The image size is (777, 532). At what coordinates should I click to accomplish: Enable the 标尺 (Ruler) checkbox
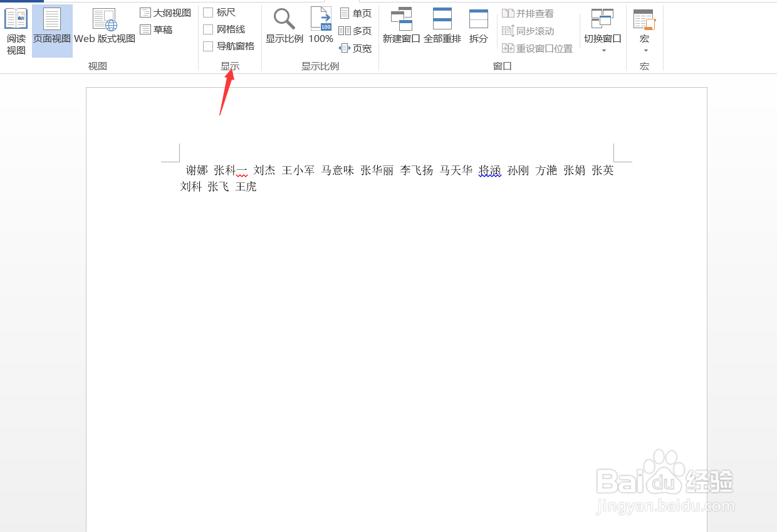coord(209,11)
